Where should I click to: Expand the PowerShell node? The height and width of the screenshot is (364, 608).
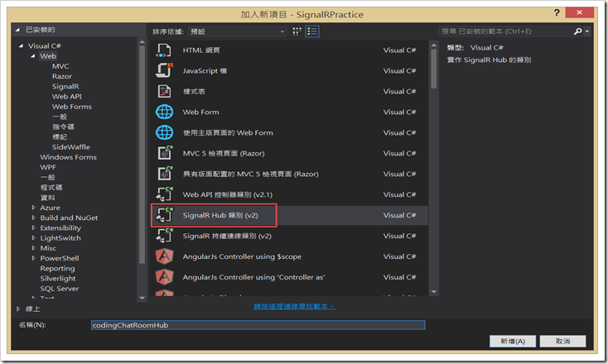point(34,258)
